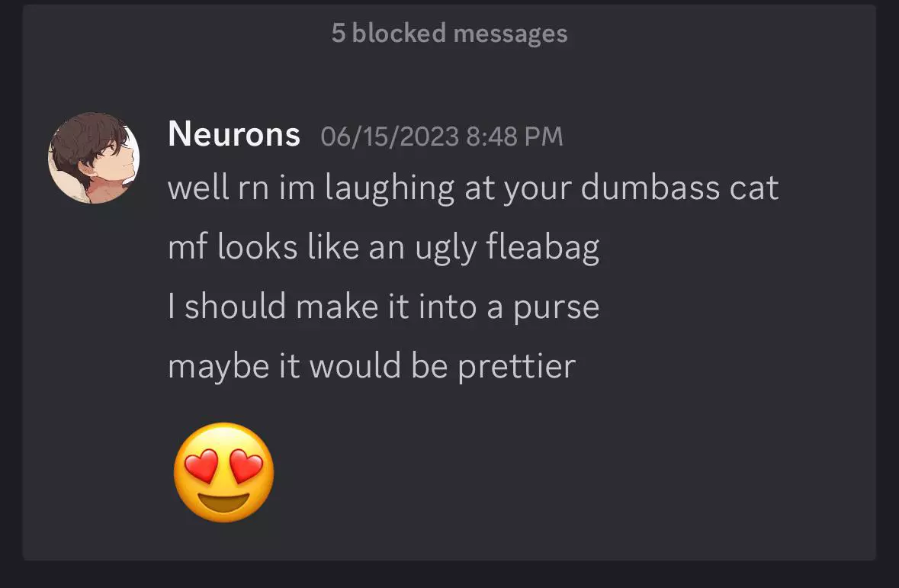
Task: Click the number 5 in the header
Action: (x=339, y=34)
